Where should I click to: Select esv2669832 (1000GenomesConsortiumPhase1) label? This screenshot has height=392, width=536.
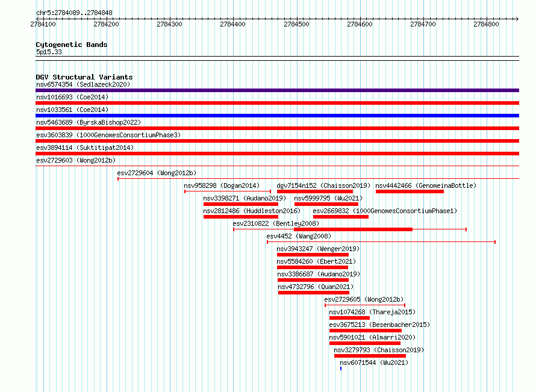pos(385,211)
